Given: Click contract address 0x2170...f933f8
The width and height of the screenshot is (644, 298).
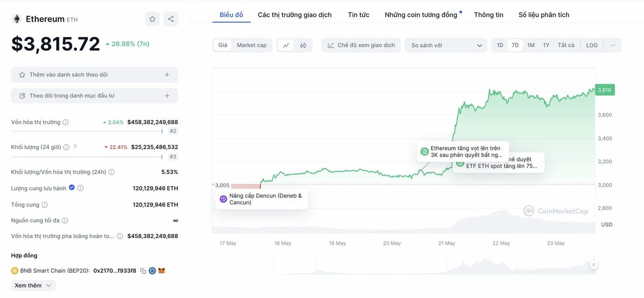Looking at the screenshot, I should [x=115, y=271].
